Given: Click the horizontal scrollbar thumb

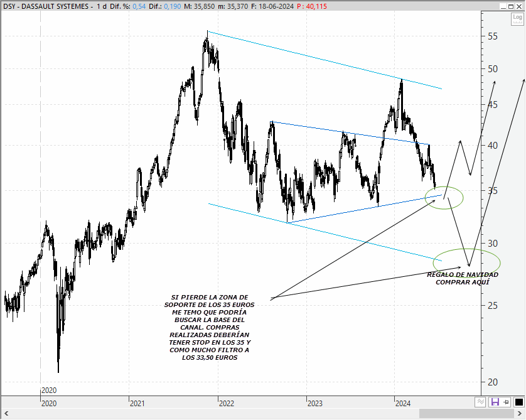Looking at the screenshot, I should (466, 413).
